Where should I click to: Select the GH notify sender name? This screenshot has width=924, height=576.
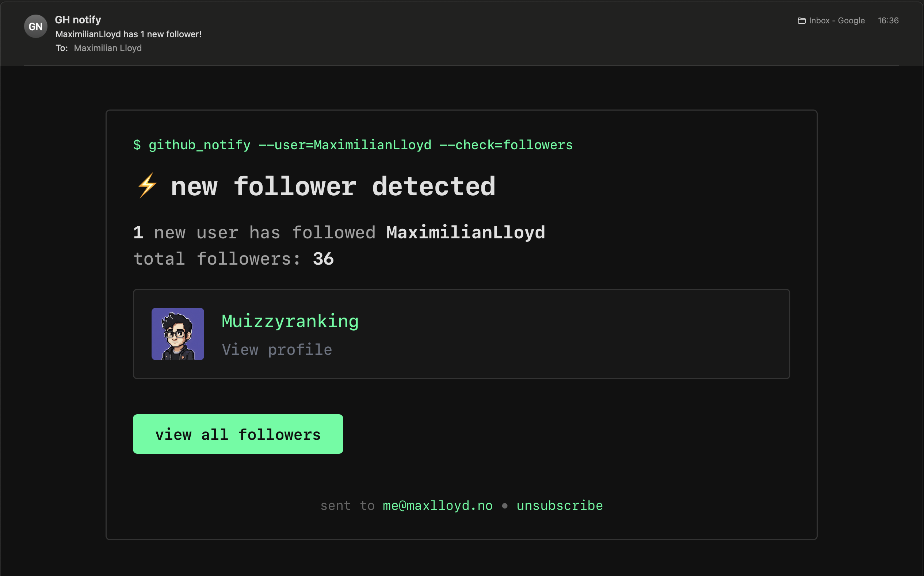pos(78,19)
